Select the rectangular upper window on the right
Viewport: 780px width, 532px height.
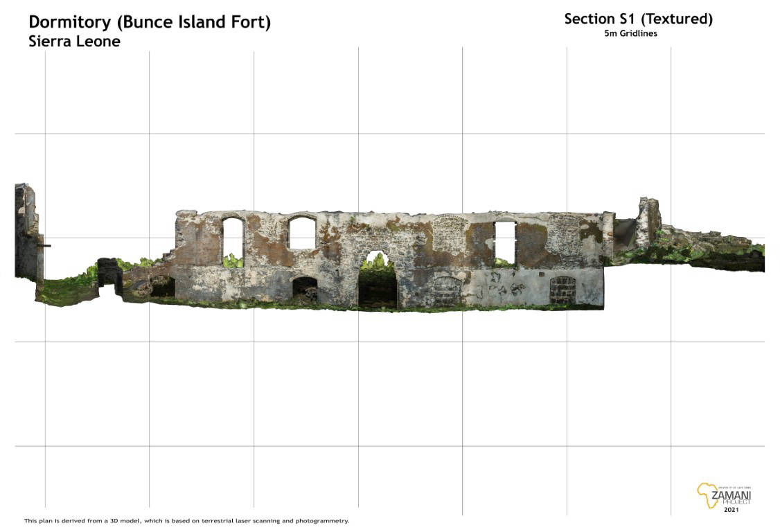point(505,242)
